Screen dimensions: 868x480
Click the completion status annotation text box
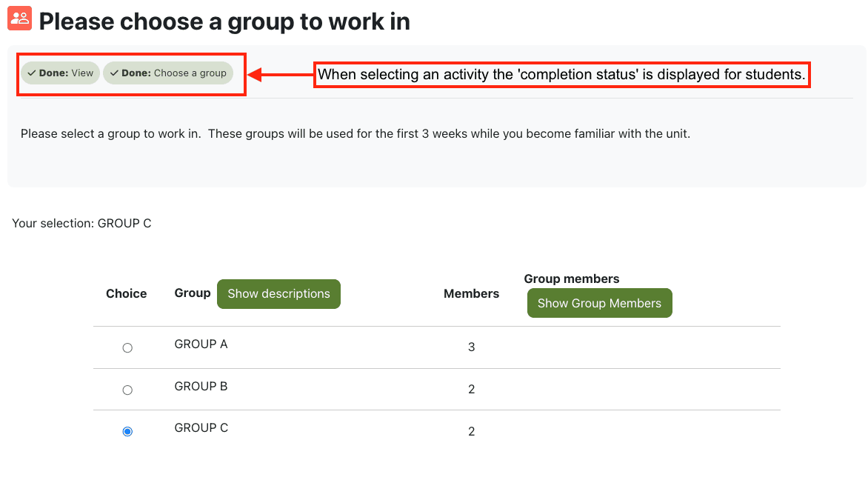[561, 75]
